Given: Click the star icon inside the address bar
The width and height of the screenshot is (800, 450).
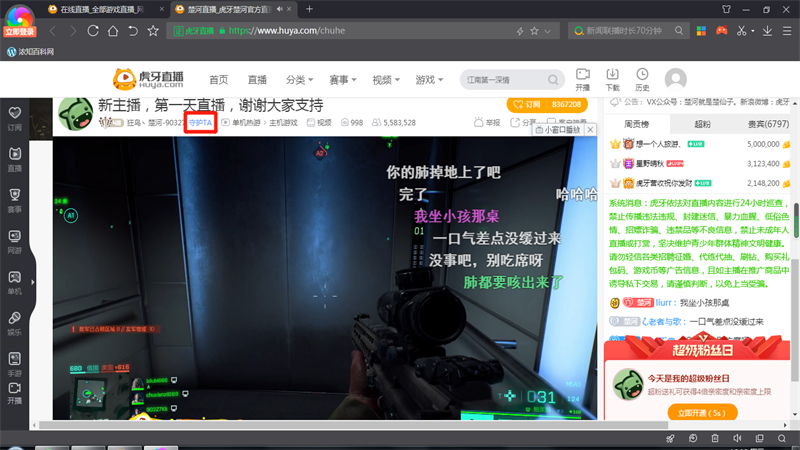Looking at the screenshot, I should 534,31.
